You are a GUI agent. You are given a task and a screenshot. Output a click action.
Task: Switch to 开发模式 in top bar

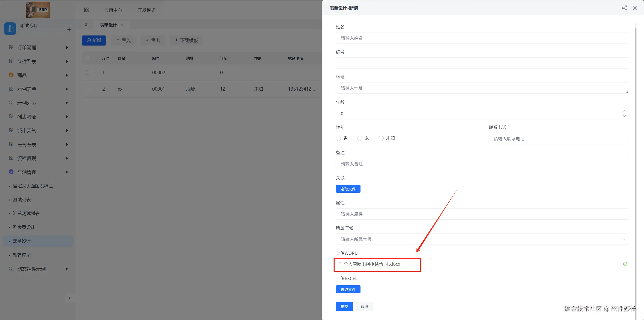146,10
